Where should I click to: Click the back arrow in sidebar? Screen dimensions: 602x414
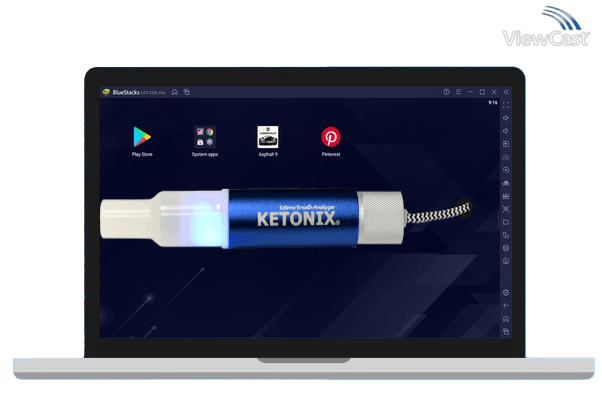506,305
